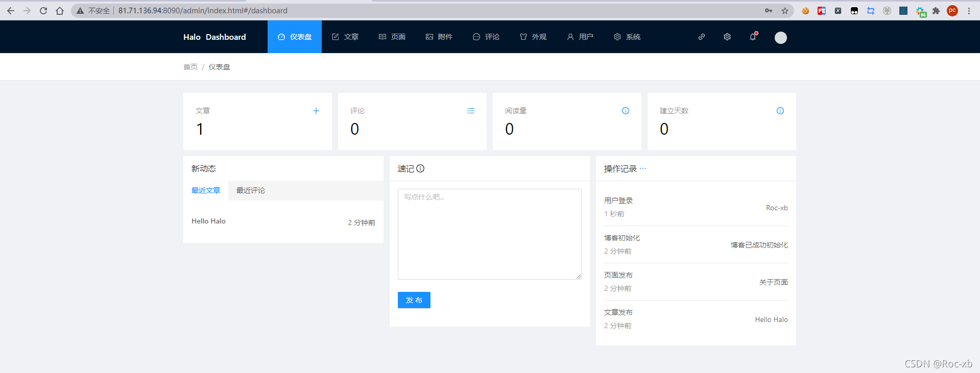Select the 文章发布 log entry
Screen dimensions: 980x373
[x=696, y=319]
